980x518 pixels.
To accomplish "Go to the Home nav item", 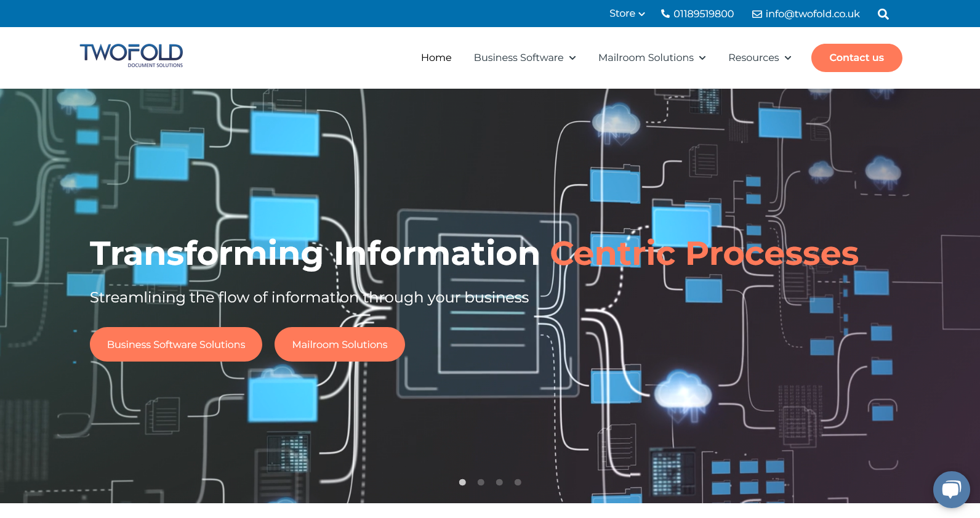I will click(x=436, y=58).
